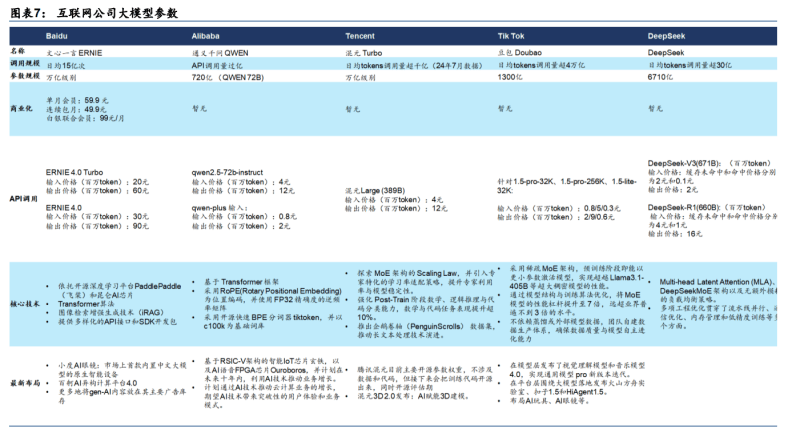Click the 1300亿 parameter cell
The height and width of the screenshot is (429, 800).
[510, 77]
